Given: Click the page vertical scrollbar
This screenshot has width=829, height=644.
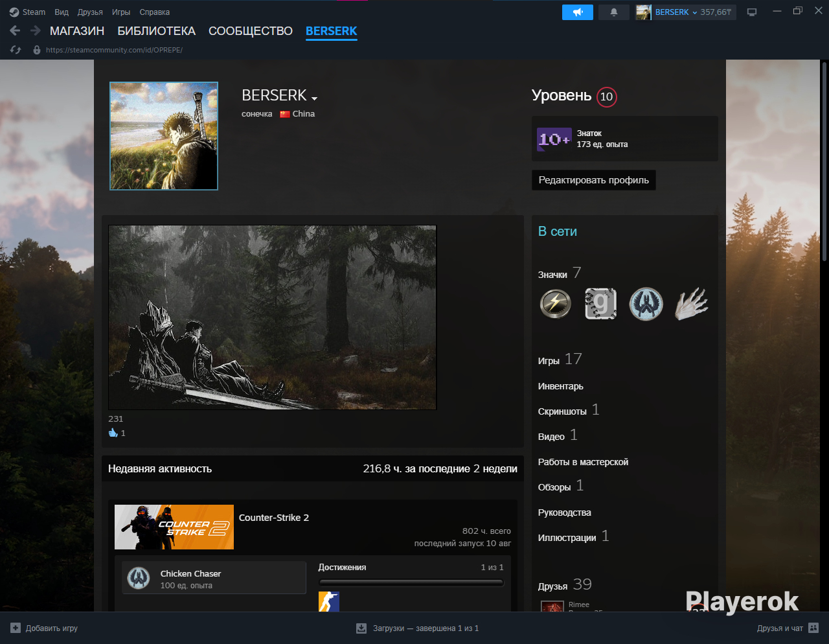Looking at the screenshot, I should (824, 162).
